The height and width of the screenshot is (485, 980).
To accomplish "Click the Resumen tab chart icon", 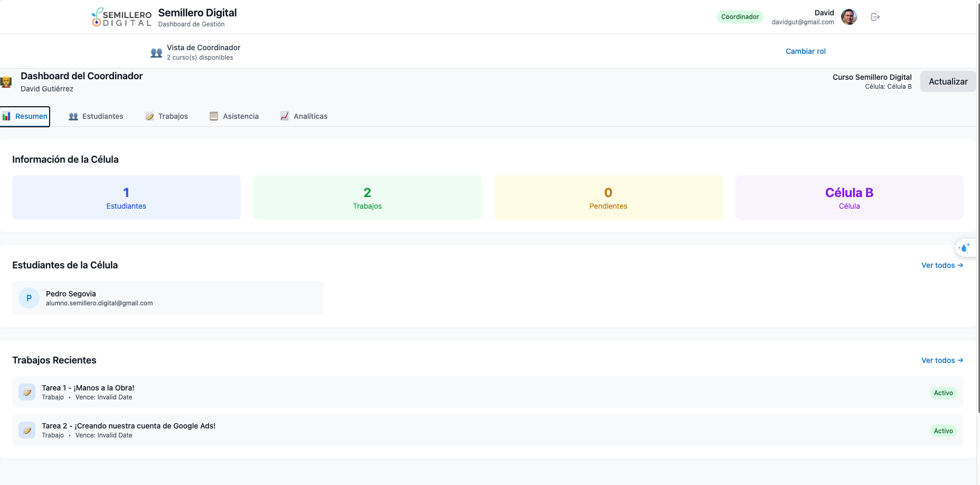I will click(6, 116).
